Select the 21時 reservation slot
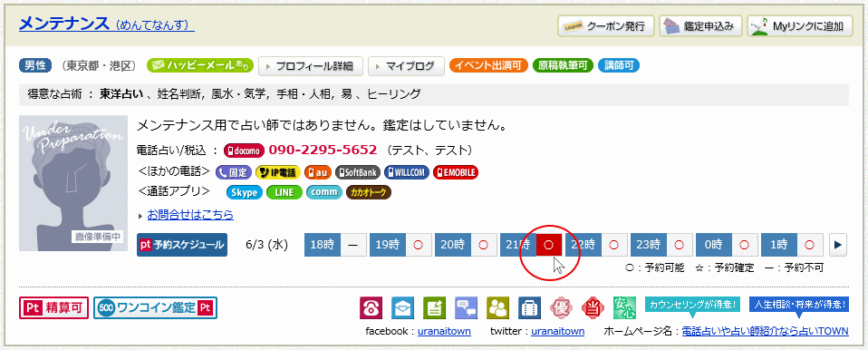 click(548, 245)
